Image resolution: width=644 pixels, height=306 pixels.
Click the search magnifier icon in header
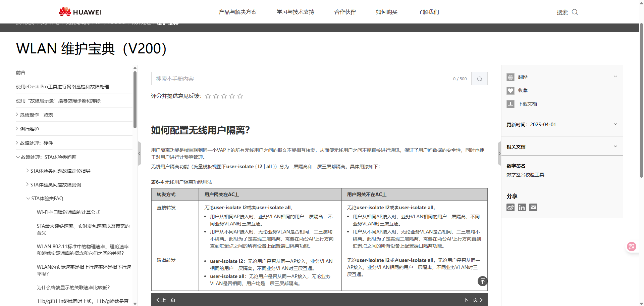coord(575,12)
